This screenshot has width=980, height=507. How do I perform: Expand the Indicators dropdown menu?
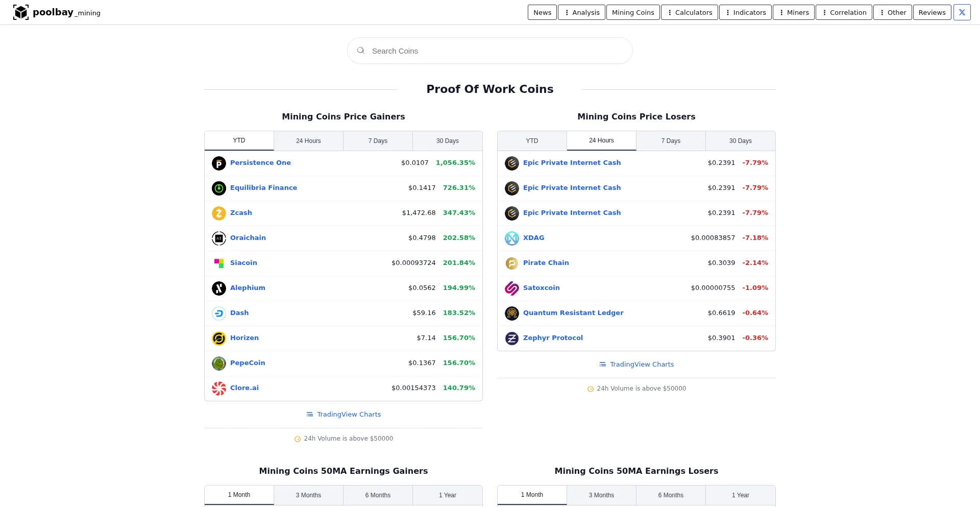coord(746,12)
